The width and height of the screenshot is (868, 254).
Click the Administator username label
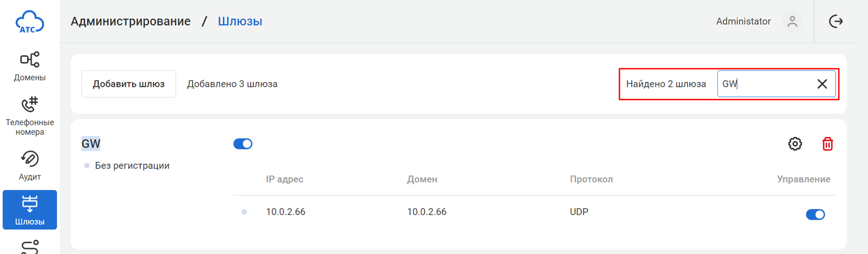click(x=743, y=21)
